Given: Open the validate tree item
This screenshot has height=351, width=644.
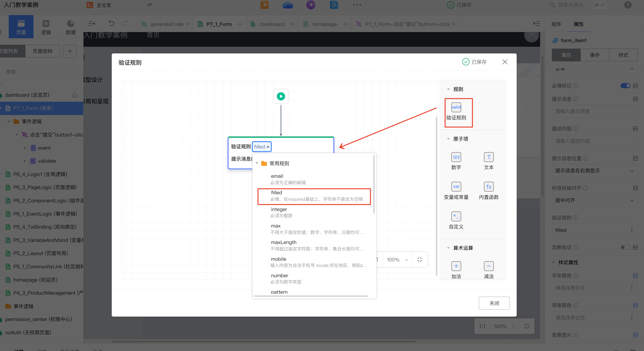Looking at the screenshot, I should click(x=47, y=161).
